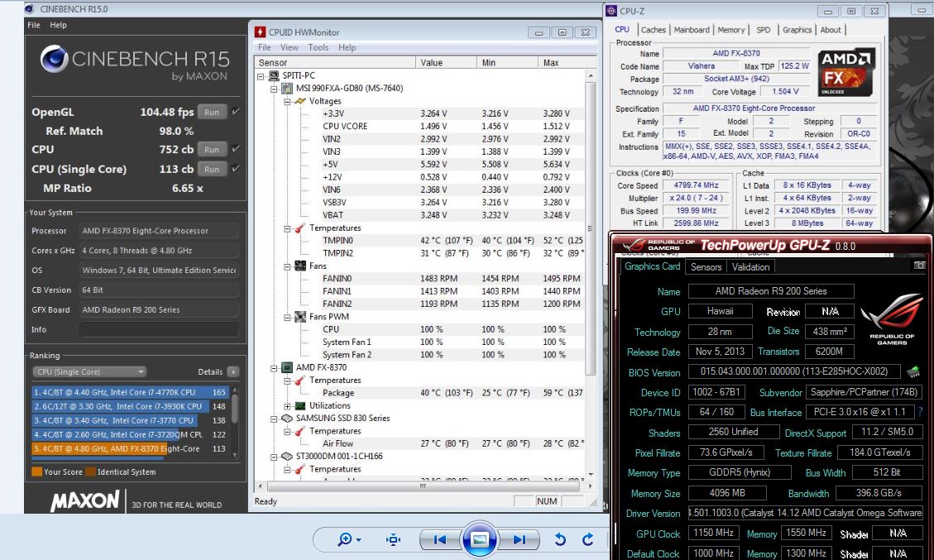Switch to the SPD tab in CPU-Z
Viewport: 934px width, 560px height.
click(x=763, y=30)
